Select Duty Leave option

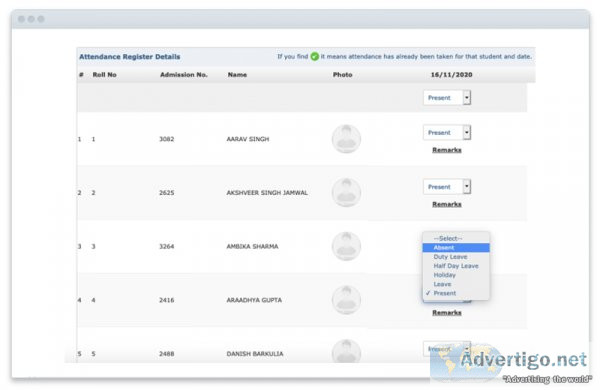click(x=456, y=257)
